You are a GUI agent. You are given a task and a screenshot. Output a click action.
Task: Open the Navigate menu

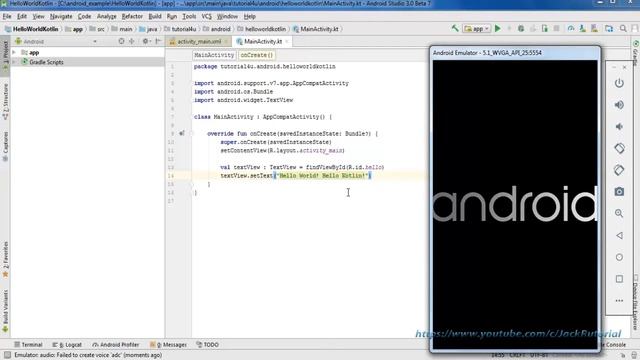coord(61,16)
